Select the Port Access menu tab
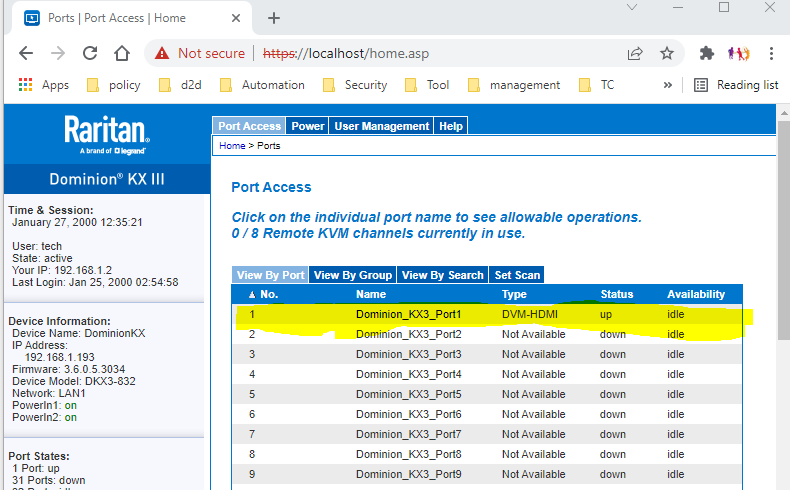 tap(249, 126)
